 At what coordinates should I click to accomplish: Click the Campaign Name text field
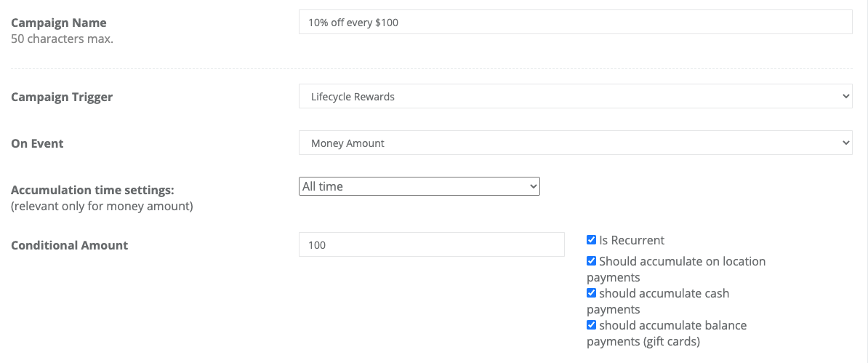[575, 22]
